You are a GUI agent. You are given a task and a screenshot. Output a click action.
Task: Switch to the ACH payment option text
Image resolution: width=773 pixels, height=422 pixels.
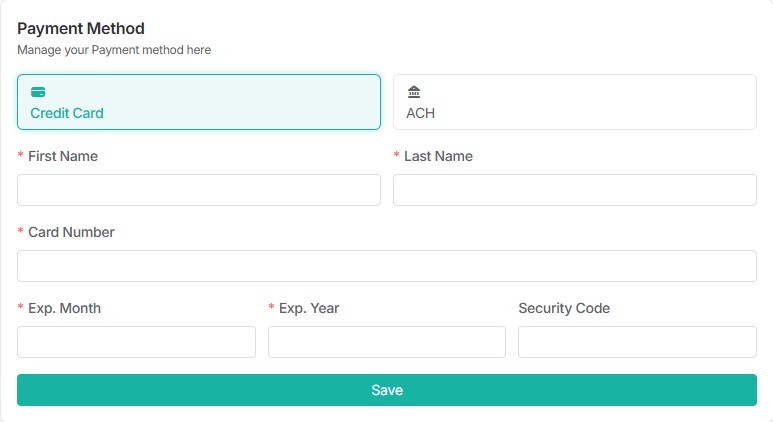(x=420, y=113)
